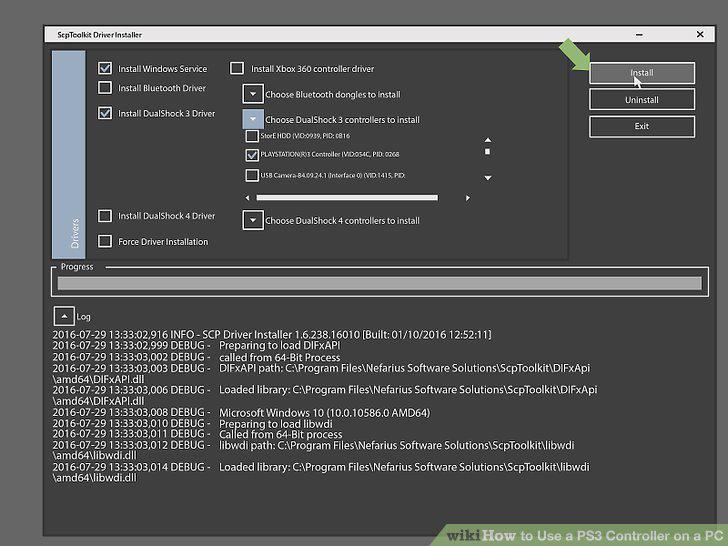Collapse the Log section
The height and width of the screenshot is (546, 728).
[x=64, y=316]
